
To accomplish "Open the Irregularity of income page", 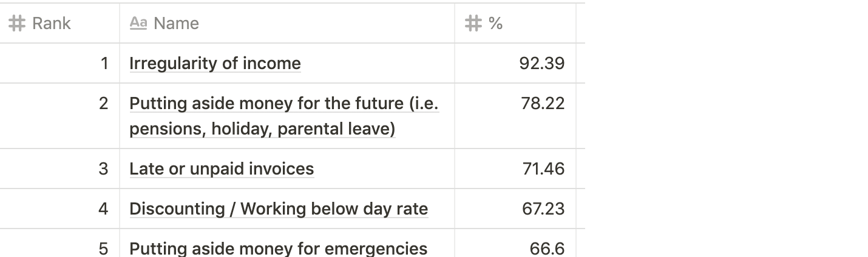I will (x=215, y=64).
